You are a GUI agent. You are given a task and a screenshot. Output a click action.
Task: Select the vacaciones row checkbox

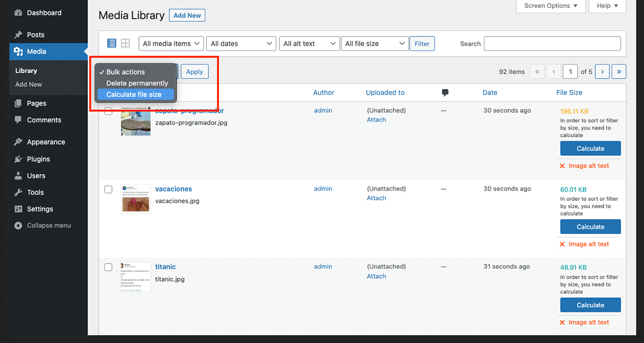pos(108,189)
